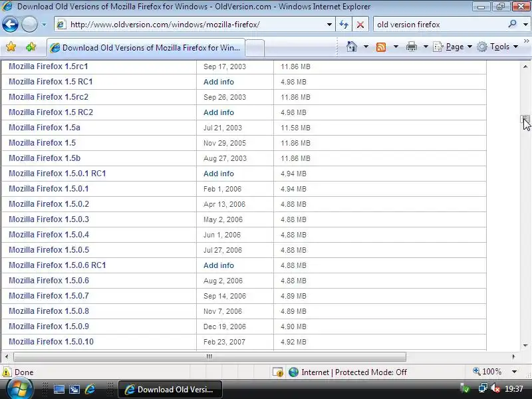The width and height of the screenshot is (532, 399).
Task: Click the horizontal scrollbar thumb
Action: pyautogui.click(x=209, y=356)
